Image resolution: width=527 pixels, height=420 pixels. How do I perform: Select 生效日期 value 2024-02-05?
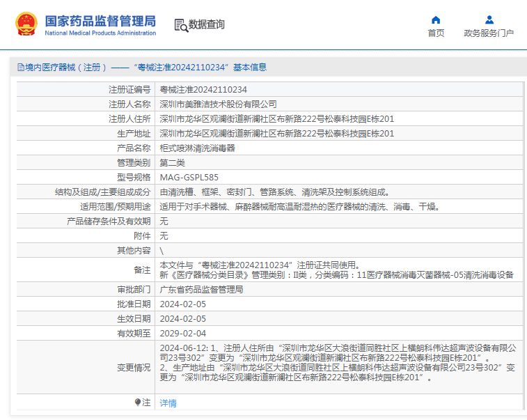tap(183, 319)
